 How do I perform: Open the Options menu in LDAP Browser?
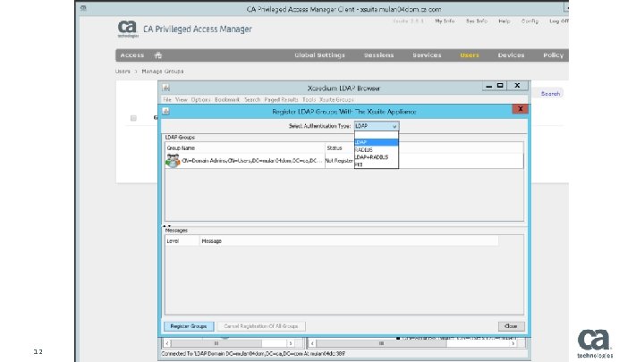[201, 100]
